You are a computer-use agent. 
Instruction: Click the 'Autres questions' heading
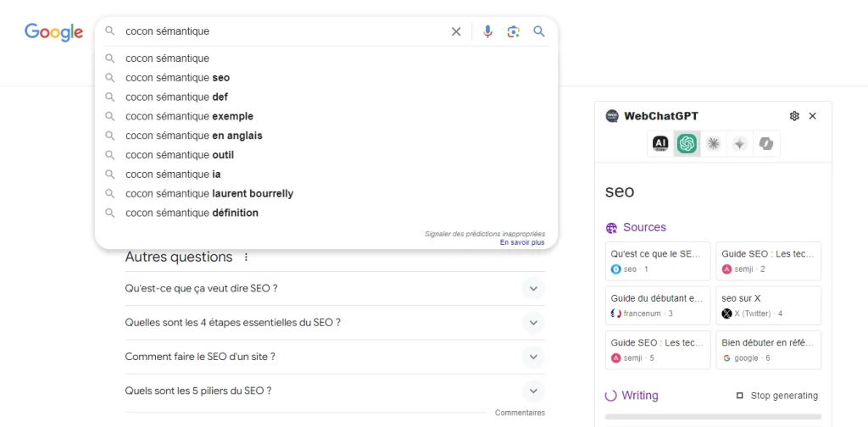[179, 258]
